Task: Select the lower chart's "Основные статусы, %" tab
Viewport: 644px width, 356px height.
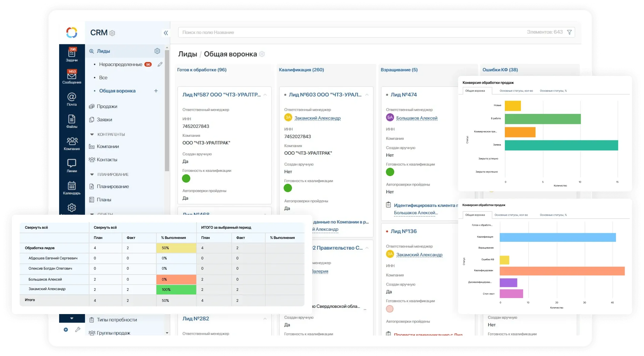Action: click(x=553, y=215)
